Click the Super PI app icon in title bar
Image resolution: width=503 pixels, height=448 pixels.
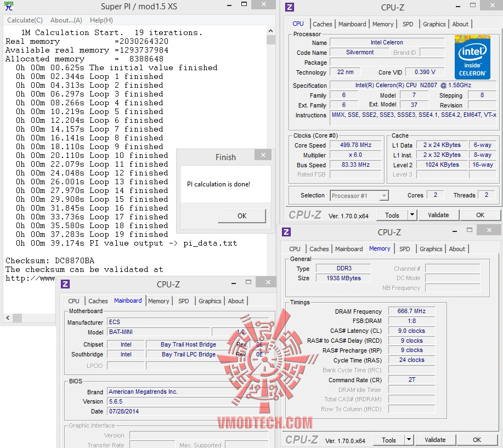pyautogui.click(x=9, y=6)
